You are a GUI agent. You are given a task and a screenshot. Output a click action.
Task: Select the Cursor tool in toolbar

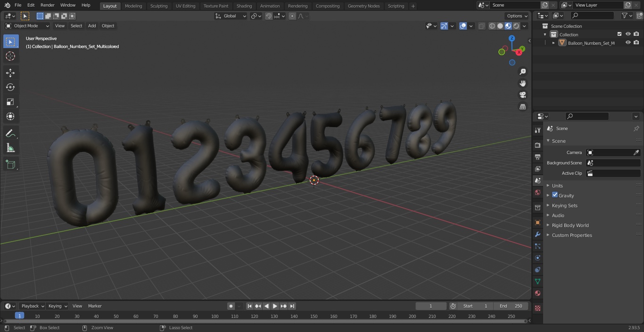coord(10,56)
